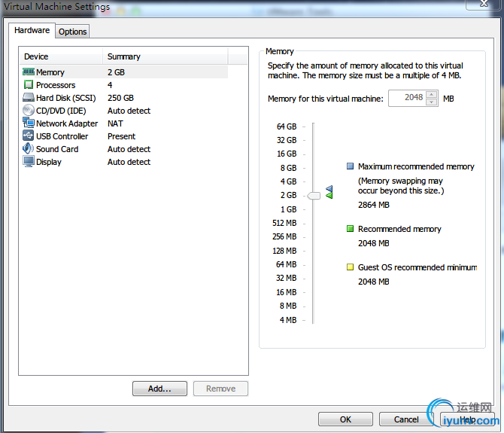Click the 2864 MB maximum value text
The height and width of the screenshot is (433, 504).
[x=374, y=205]
